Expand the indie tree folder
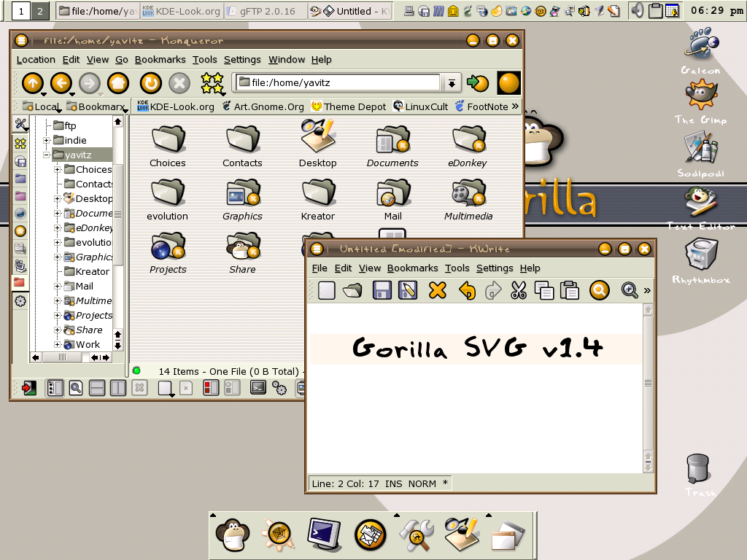This screenshot has width=747, height=560. point(47,141)
